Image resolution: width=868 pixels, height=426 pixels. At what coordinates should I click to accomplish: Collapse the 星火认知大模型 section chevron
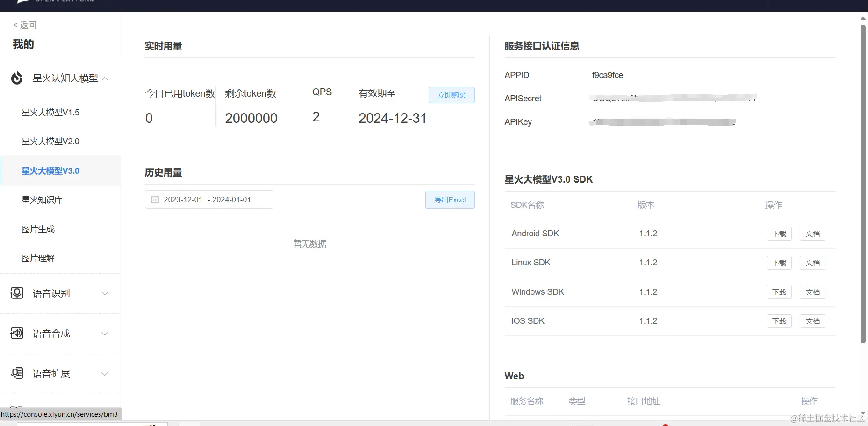pos(105,78)
